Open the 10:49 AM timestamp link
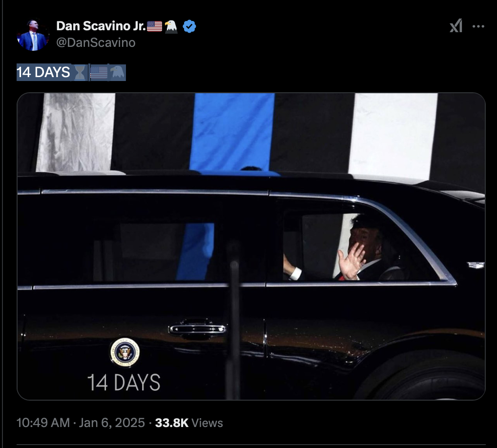 pyautogui.click(x=43, y=423)
